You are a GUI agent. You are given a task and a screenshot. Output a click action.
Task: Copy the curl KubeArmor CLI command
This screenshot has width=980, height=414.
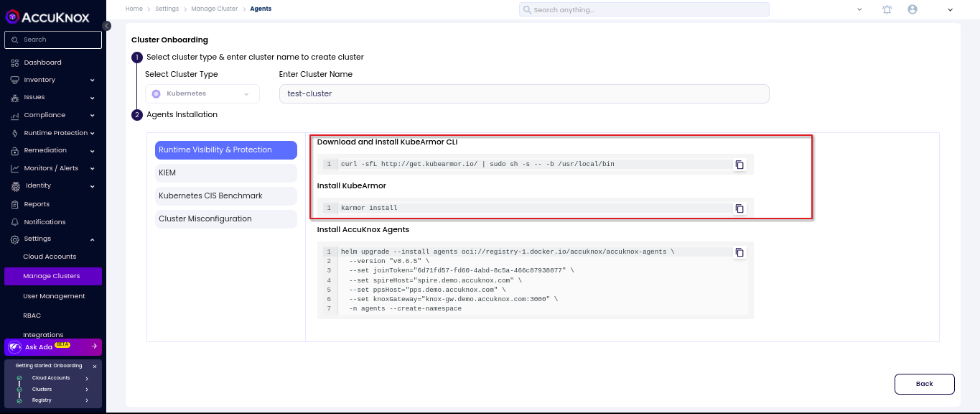tap(739, 165)
